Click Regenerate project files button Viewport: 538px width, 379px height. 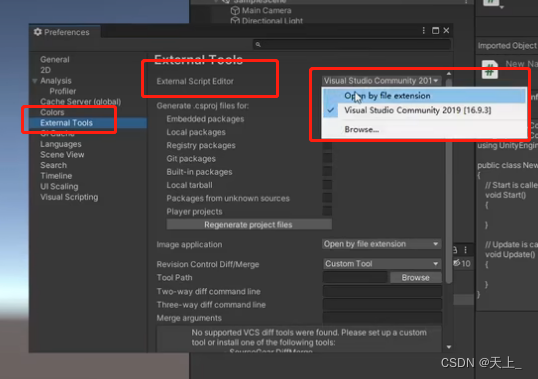(249, 225)
